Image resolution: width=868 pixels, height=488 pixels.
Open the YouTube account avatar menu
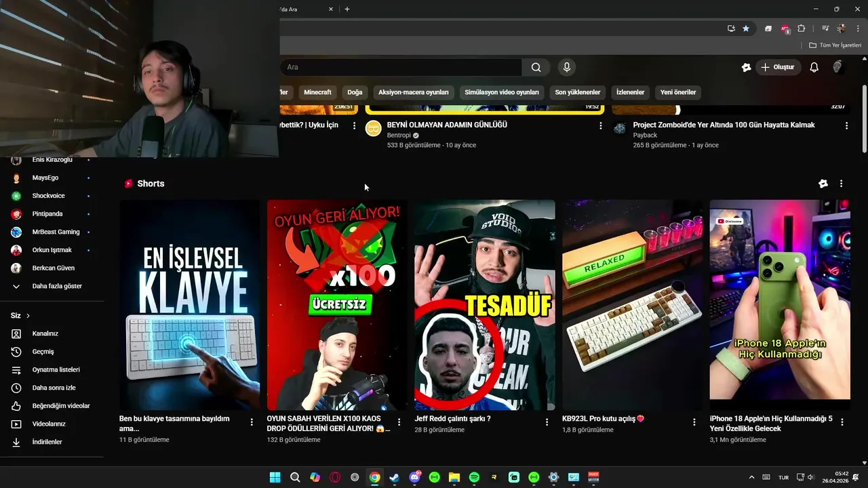click(838, 67)
